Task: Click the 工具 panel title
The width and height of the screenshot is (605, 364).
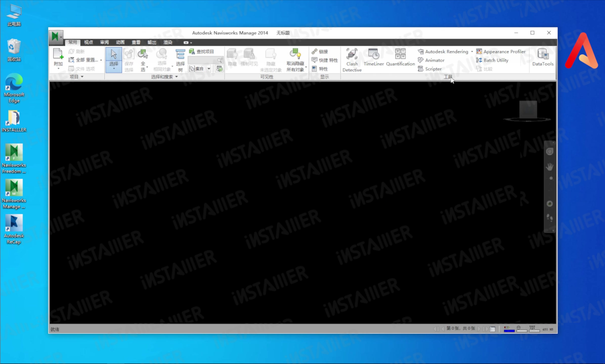Action: (x=448, y=77)
